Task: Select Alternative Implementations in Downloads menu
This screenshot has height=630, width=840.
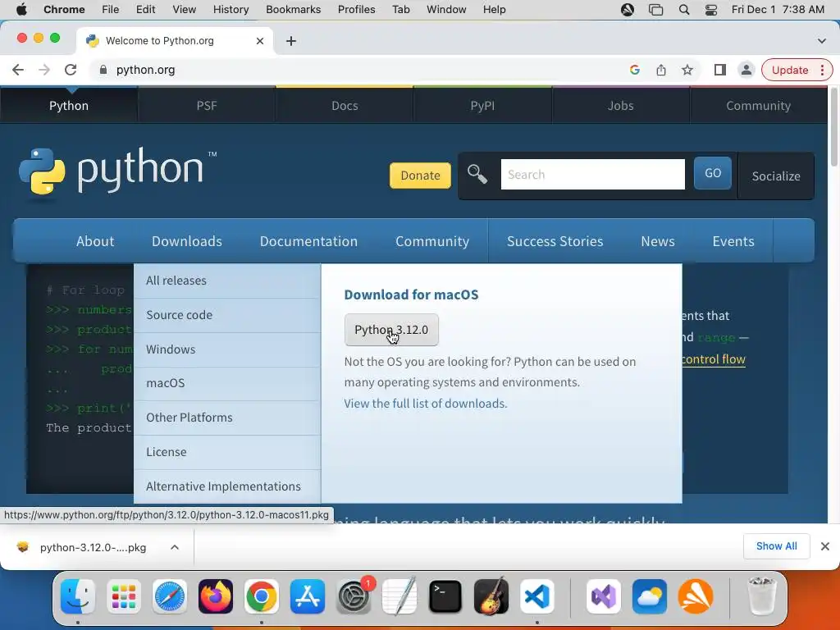Action: tap(227, 486)
